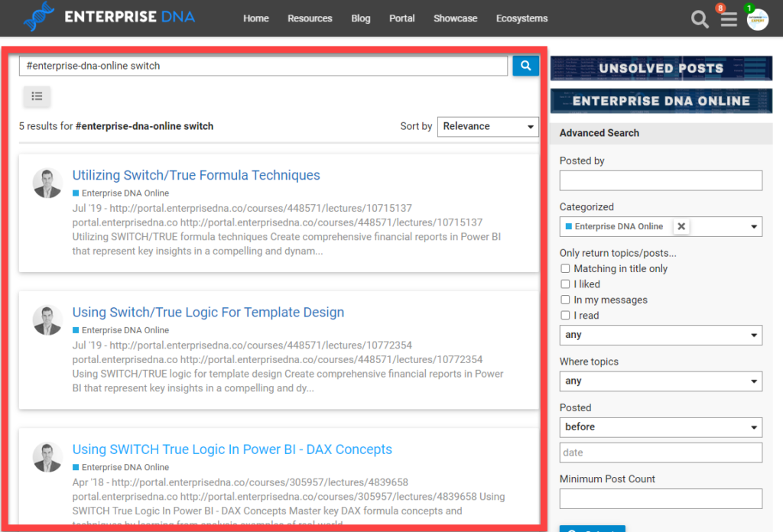Image resolution: width=783 pixels, height=532 pixels.
Task: Enable the Matching in title only checkbox
Action: point(565,268)
